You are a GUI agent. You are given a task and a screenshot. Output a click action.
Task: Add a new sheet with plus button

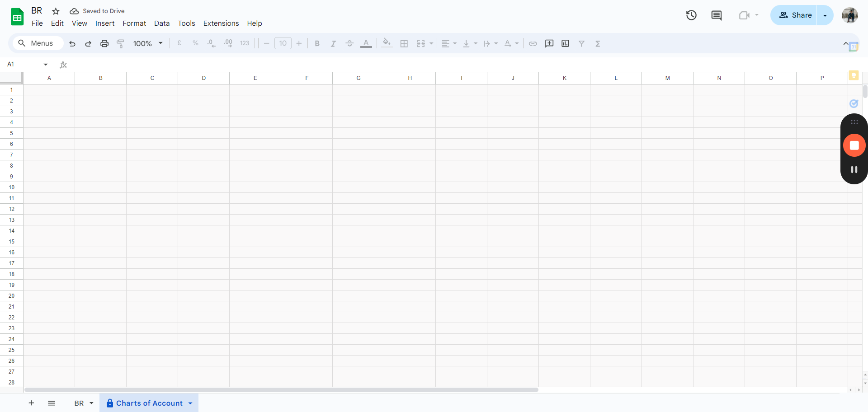tap(31, 403)
